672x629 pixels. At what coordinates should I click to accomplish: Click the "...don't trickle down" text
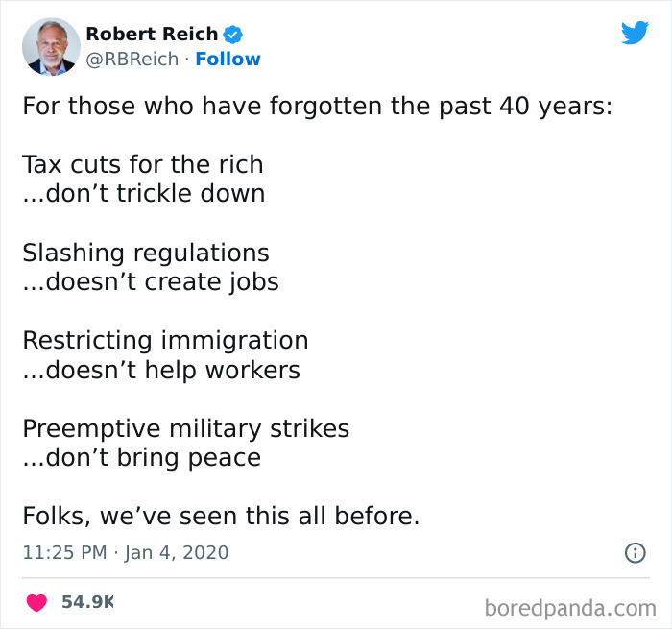pyautogui.click(x=143, y=193)
